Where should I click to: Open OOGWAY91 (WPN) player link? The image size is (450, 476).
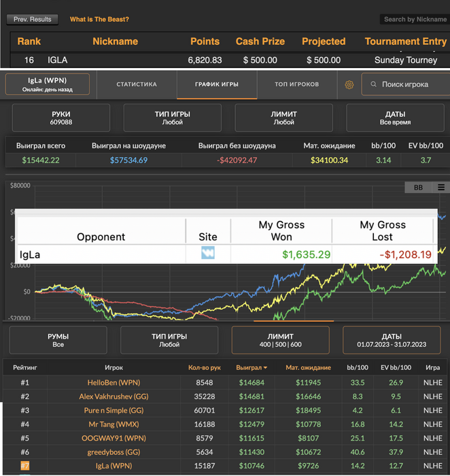tap(114, 439)
